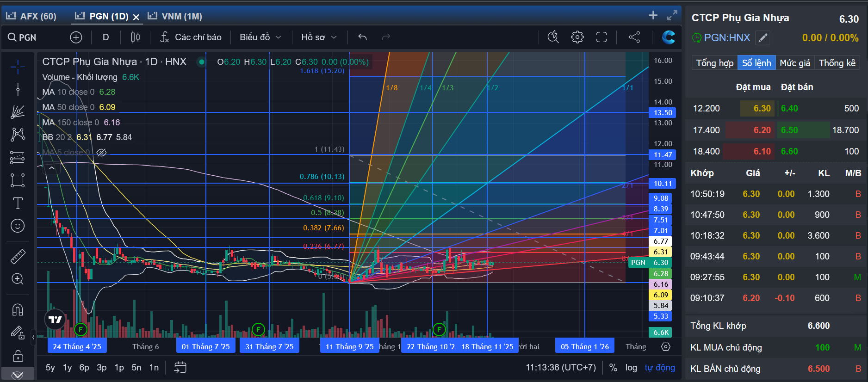Select the rectangle shape tool
Image resolution: width=868 pixels, height=382 pixels.
(x=18, y=180)
